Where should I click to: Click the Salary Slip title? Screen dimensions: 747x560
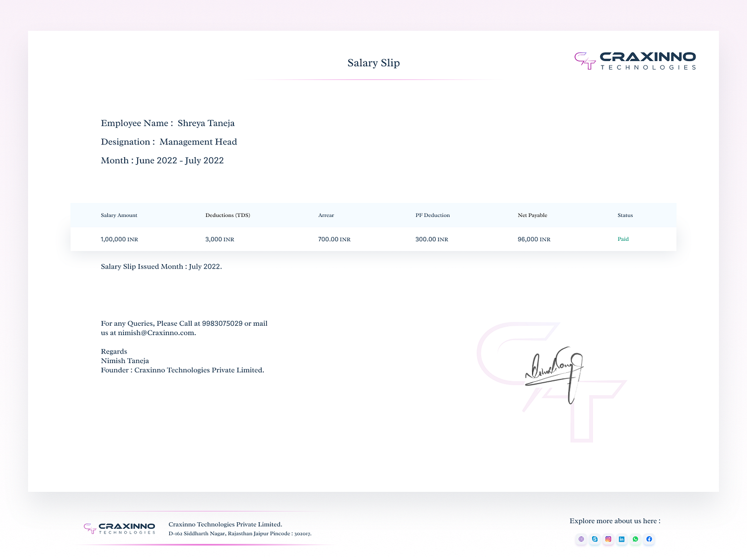[373, 63]
